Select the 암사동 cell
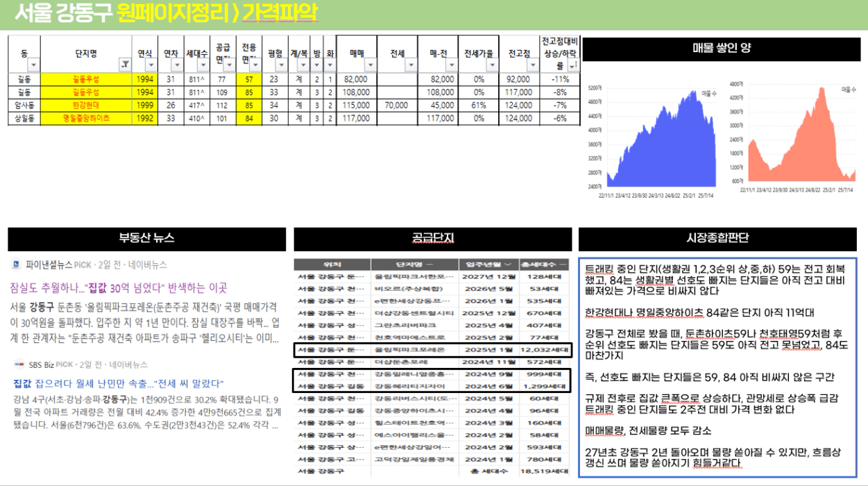Viewport: 868px width, 486px height. (24, 106)
